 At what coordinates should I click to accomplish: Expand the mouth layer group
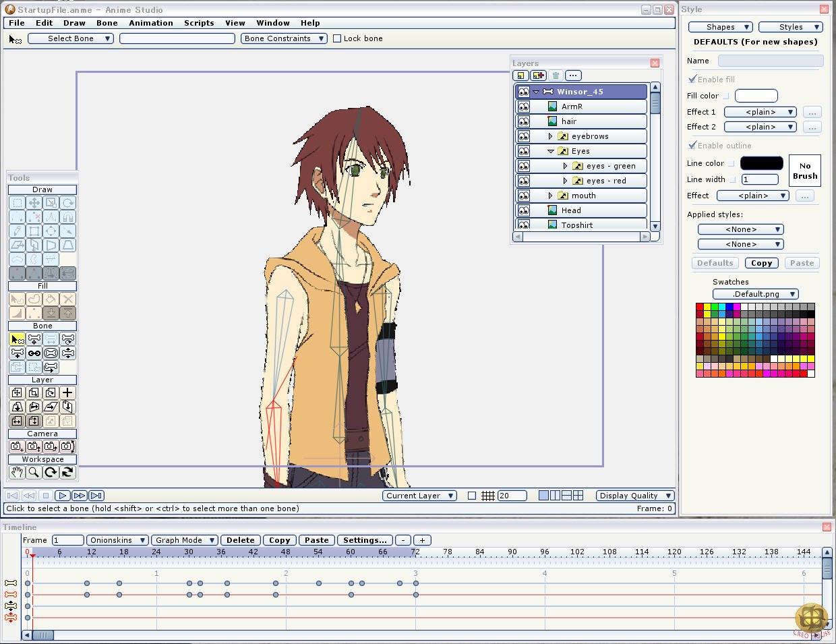550,196
